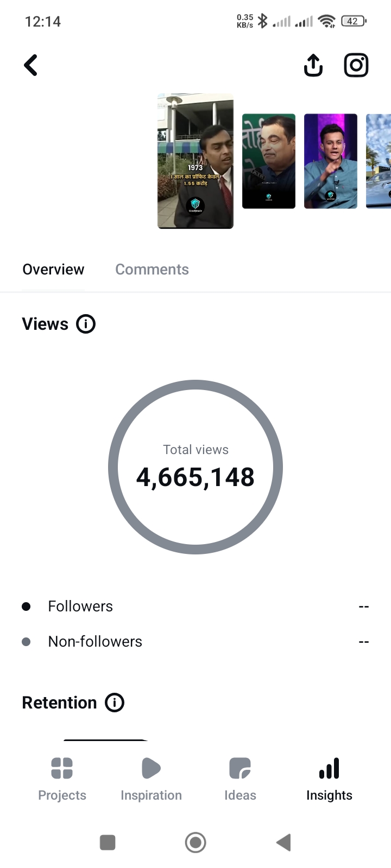Open the Projects tab icon
The width and height of the screenshot is (391, 868).
(x=62, y=768)
